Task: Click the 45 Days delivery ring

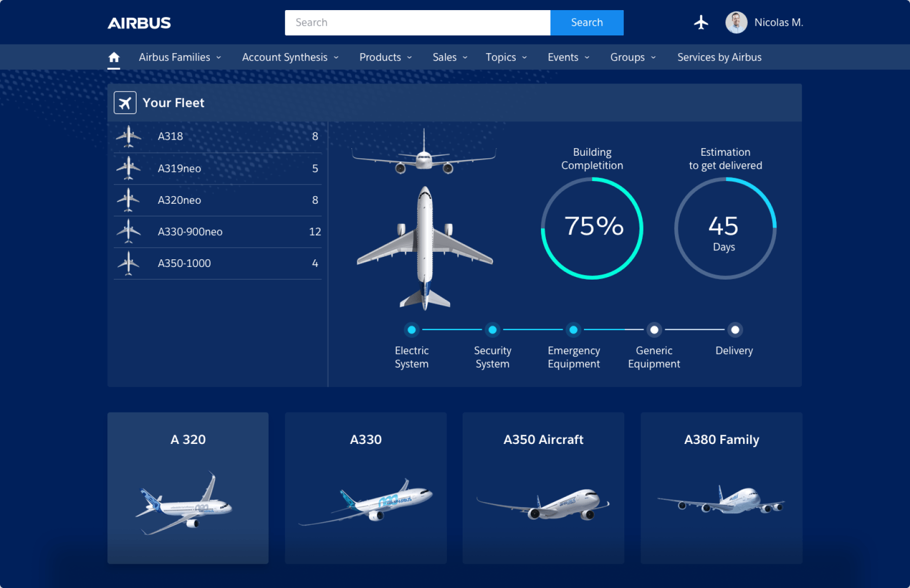Action: click(725, 228)
